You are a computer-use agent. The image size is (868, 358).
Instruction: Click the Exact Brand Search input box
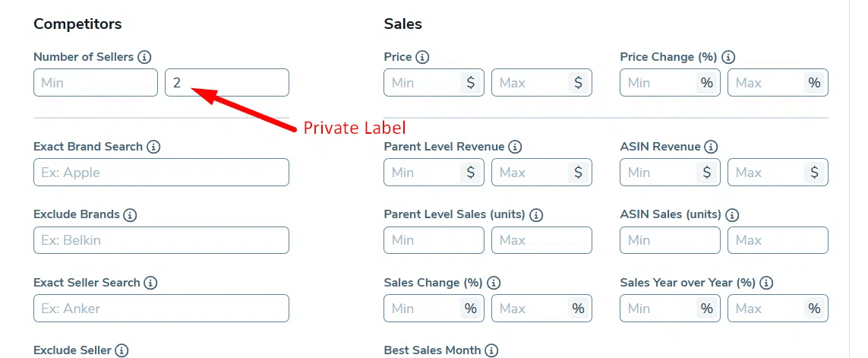(x=161, y=173)
